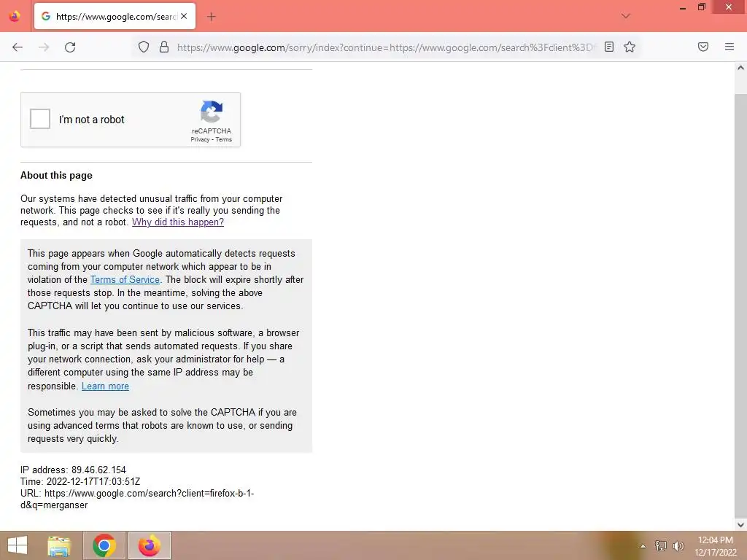This screenshot has height=560, width=747.
Task: Open reCAPTCHA Privacy link
Action: pos(200,139)
